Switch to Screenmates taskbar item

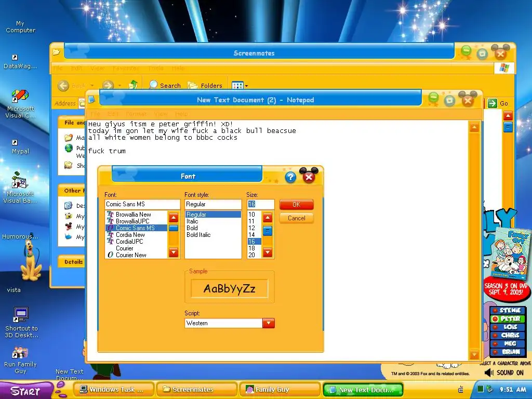pos(196,390)
